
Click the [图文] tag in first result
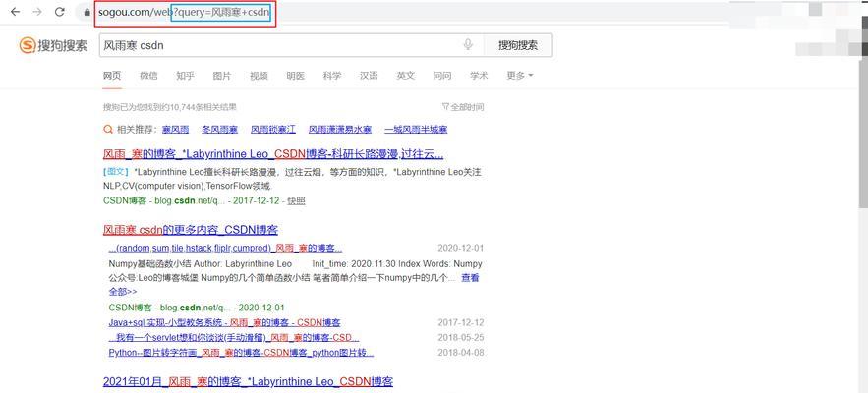[x=116, y=172]
